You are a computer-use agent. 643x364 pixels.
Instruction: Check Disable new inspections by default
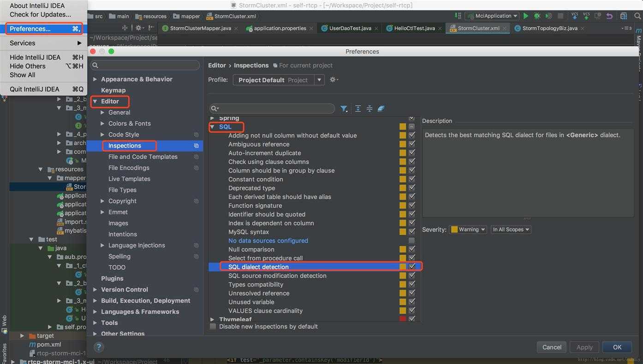tap(213, 326)
